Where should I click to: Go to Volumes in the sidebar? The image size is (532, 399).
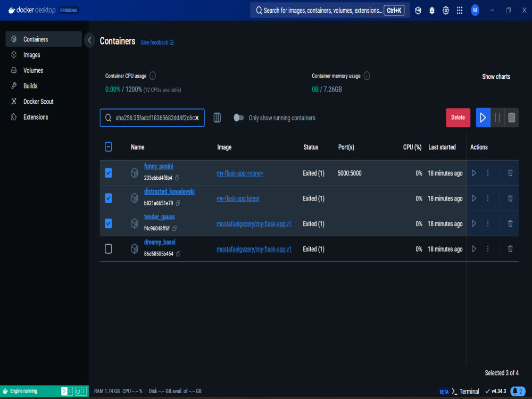tap(44, 70)
